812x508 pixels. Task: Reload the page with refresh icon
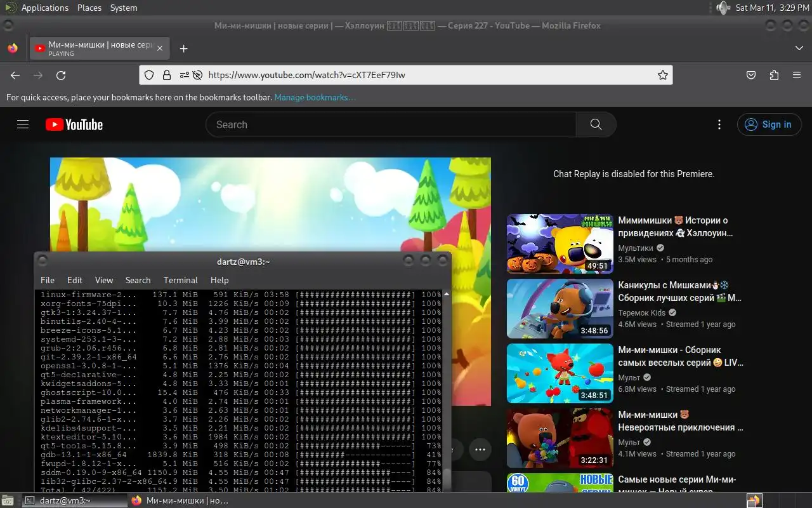(61, 75)
